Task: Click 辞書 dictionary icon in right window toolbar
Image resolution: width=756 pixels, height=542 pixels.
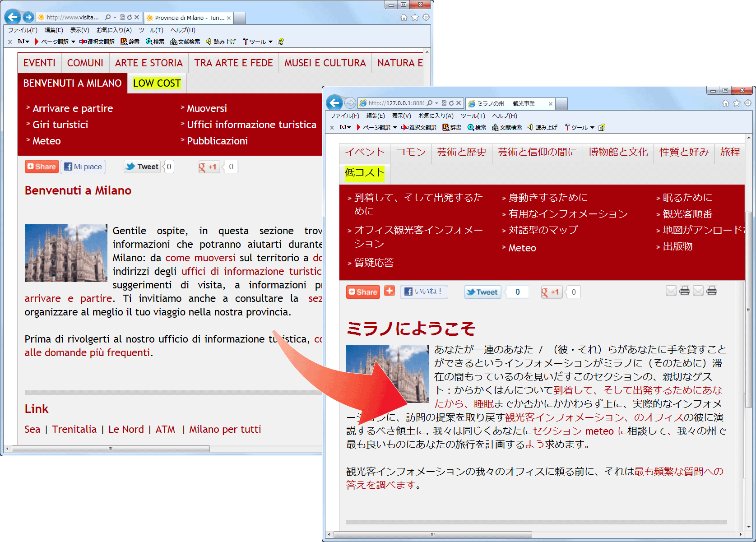Action: tap(451, 128)
